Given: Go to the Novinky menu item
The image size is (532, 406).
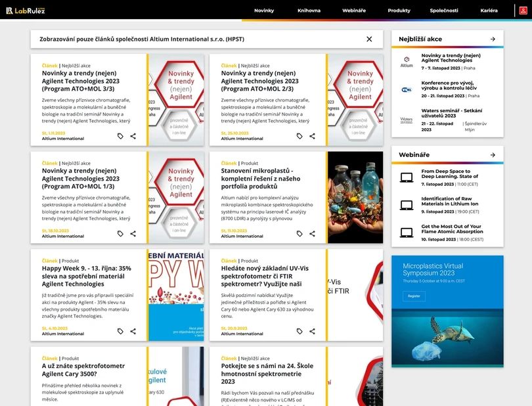Looking at the screenshot, I should 264,11.
